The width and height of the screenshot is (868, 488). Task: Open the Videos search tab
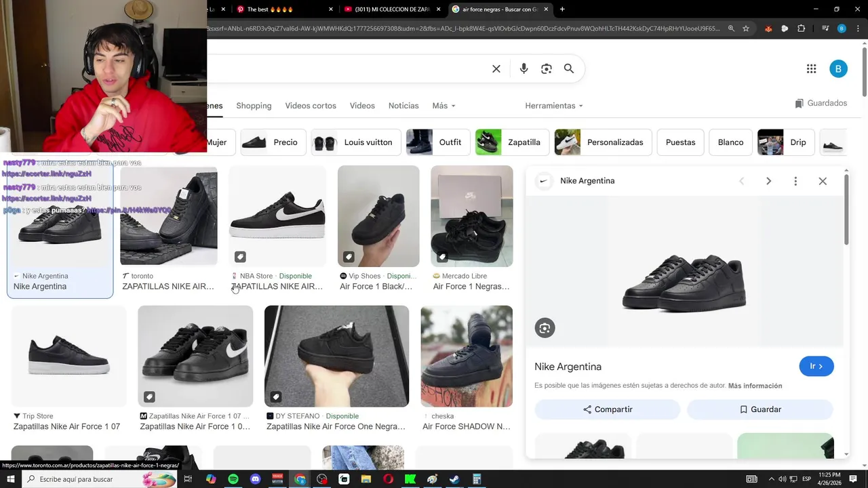pyautogui.click(x=362, y=106)
